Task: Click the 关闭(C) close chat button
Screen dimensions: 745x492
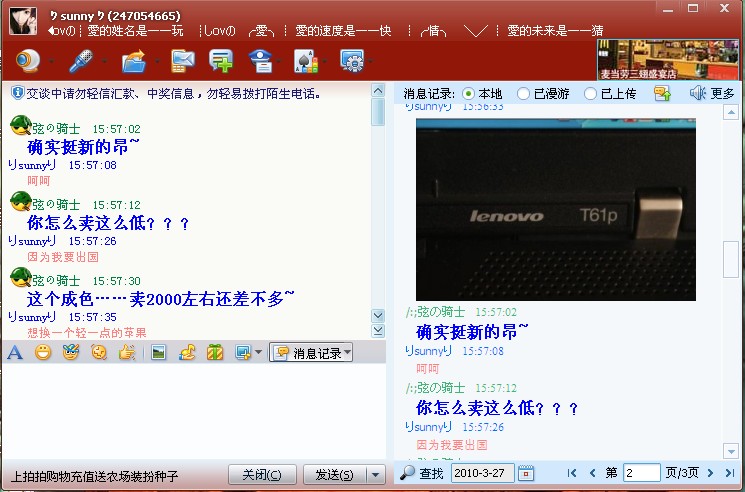Action: tap(262, 474)
